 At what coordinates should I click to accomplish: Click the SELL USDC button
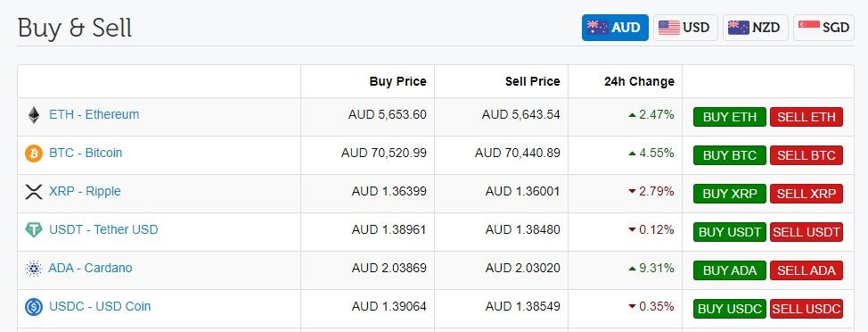pyautogui.click(x=807, y=308)
